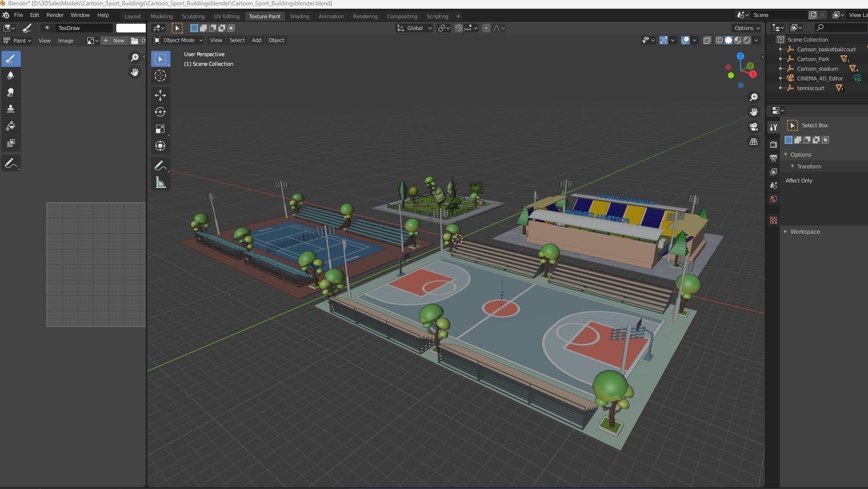
Task: Toggle viewport overlays display
Action: 685,40
